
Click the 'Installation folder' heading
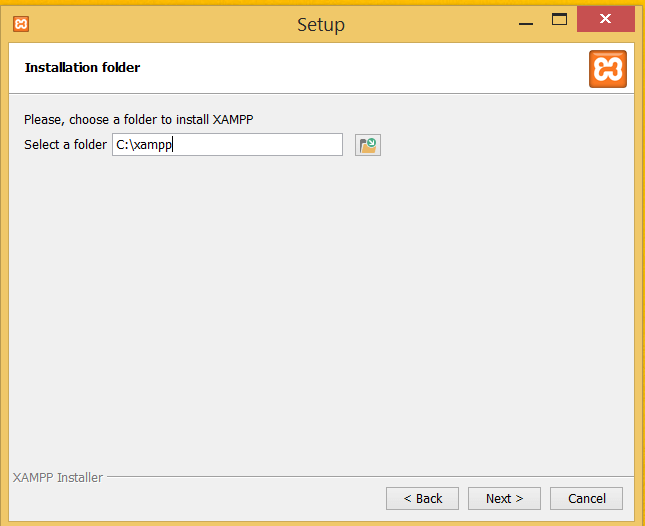[x=82, y=67]
